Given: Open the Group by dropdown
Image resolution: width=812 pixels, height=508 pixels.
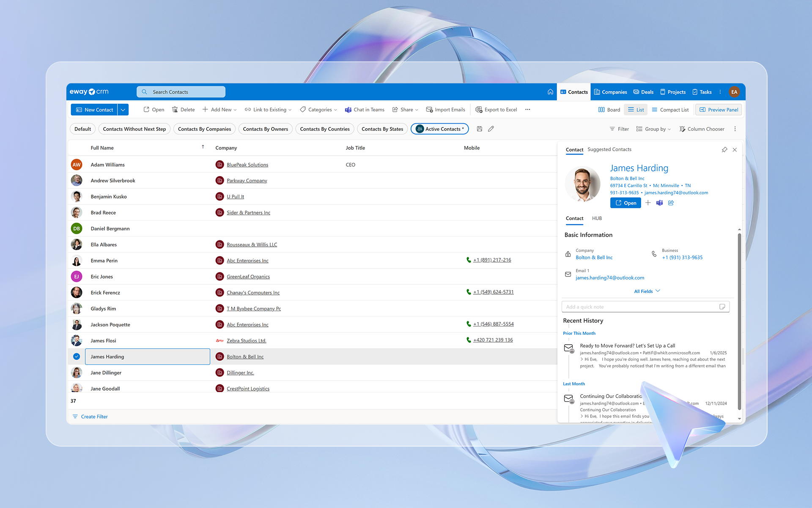Looking at the screenshot, I should pos(653,129).
